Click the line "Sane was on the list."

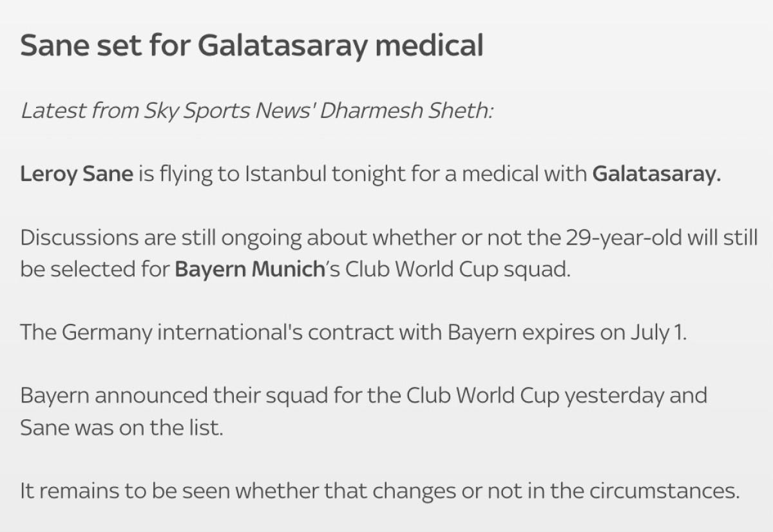(122, 427)
